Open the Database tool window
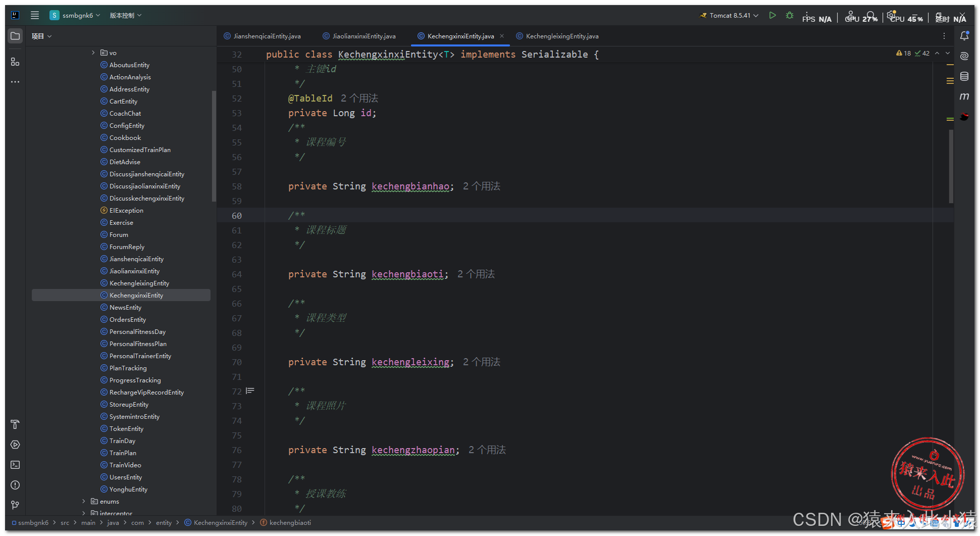 click(964, 76)
